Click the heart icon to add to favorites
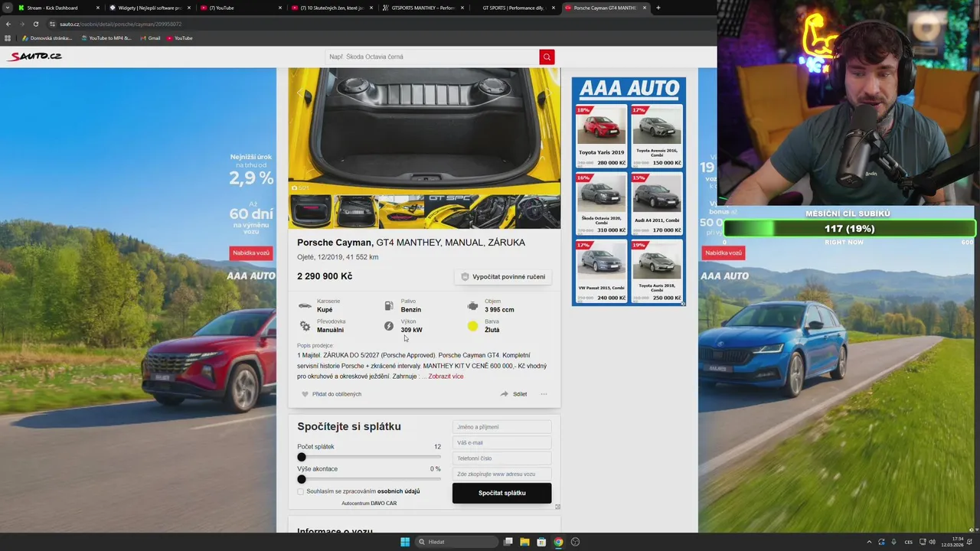 [305, 394]
